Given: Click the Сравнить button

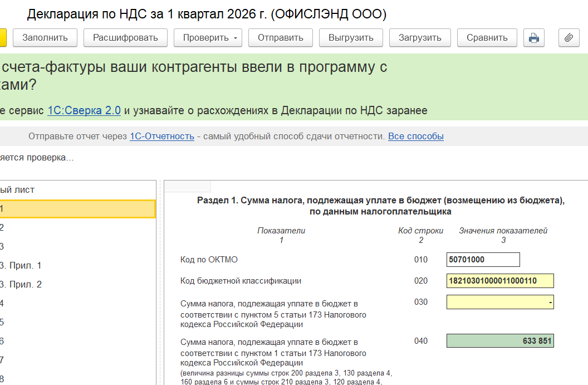Looking at the screenshot, I should click(487, 38).
